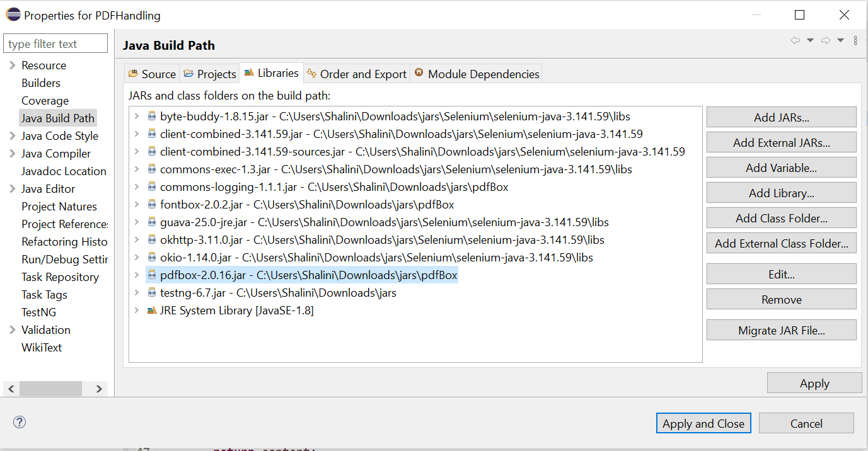
Task: Click the Apply and Close button
Action: click(703, 423)
